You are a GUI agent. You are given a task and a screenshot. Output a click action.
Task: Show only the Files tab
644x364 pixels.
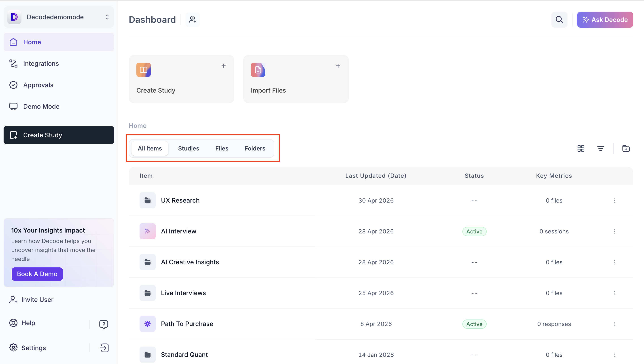(x=222, y=148)
